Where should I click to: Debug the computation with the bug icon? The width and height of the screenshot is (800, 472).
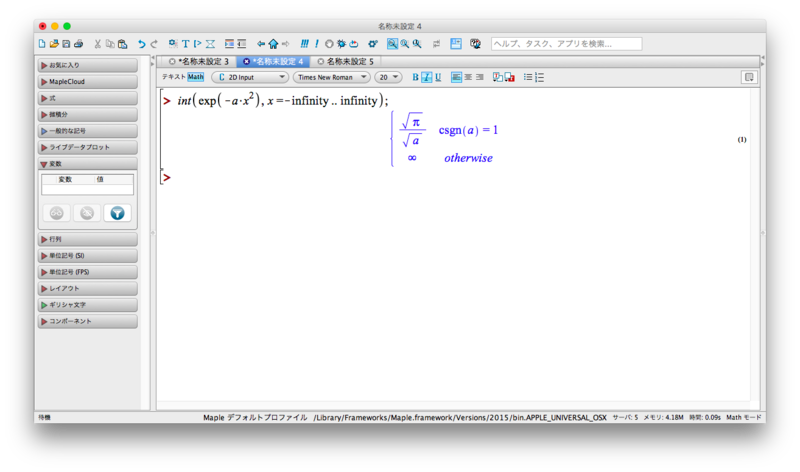pos(341,44)
